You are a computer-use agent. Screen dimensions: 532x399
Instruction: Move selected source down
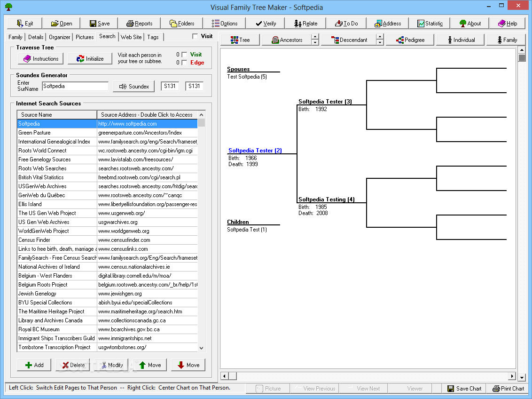tap(188, 365)
